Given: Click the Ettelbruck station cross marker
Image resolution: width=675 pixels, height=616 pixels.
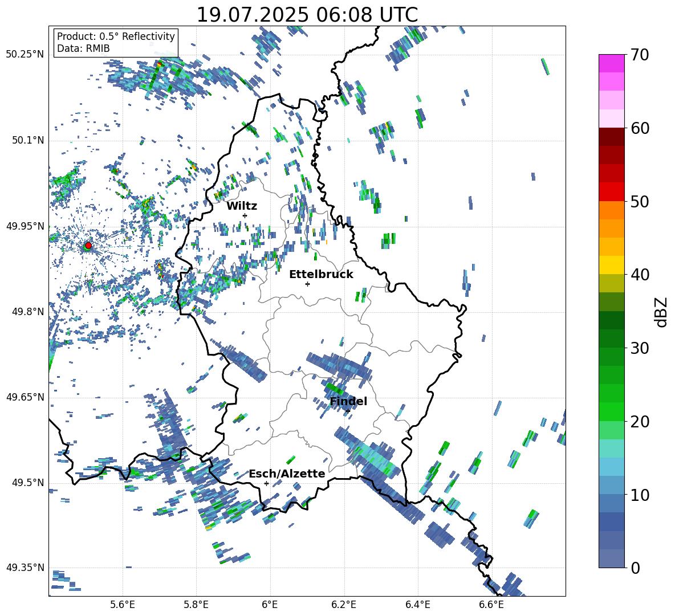Looking at the screenshot, I should point(307,284).
